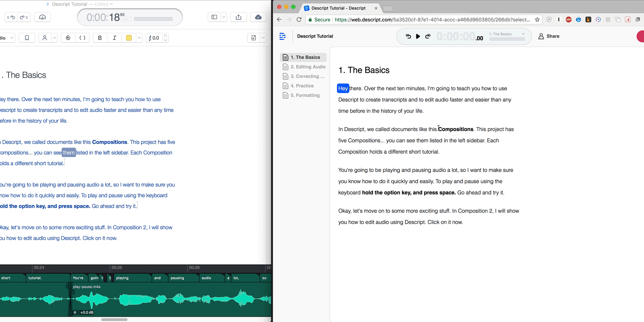Click the insert file icon button
The height and width of the screenshot is (322, 644).
253,38
